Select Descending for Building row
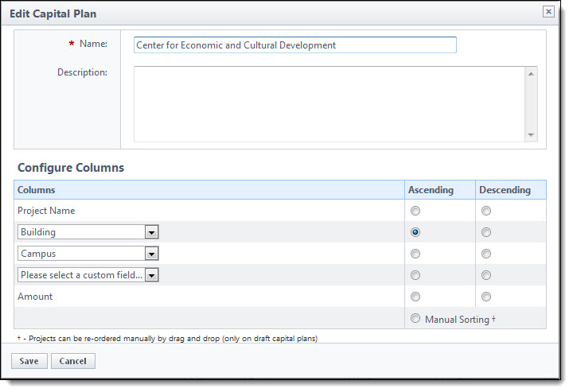This screenshot has width=573, height=392. click(486, 232)
